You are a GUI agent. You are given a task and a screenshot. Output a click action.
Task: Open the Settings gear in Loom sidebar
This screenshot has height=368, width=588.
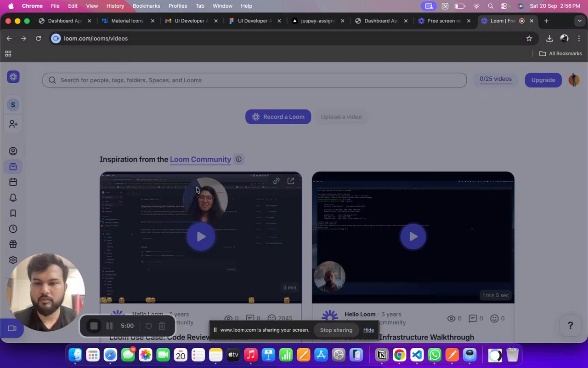(13, 260)
